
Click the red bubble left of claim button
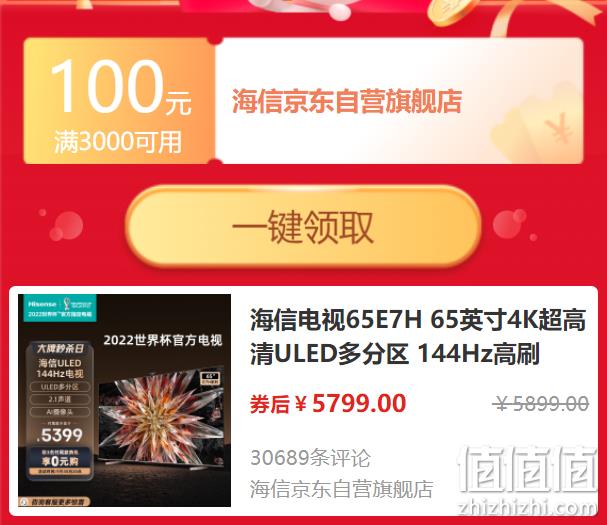click(66, 225)
